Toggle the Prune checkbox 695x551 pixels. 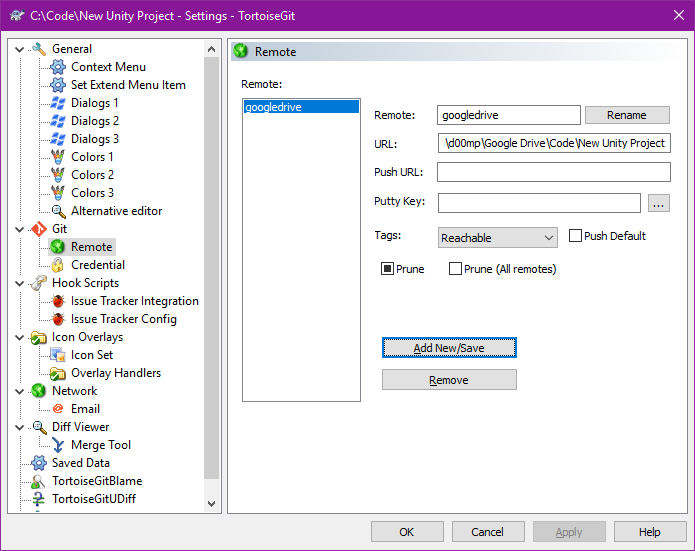[387, 269]
